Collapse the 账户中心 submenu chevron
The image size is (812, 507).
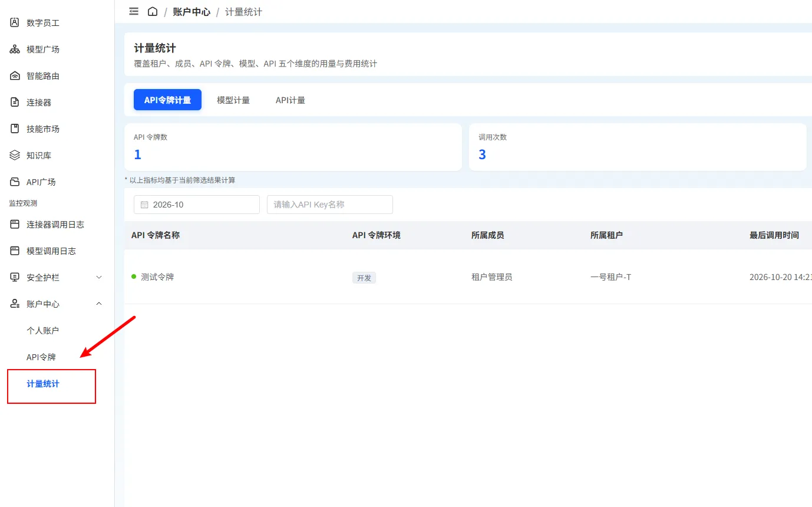pyautogui.click(x=99, y=304)
